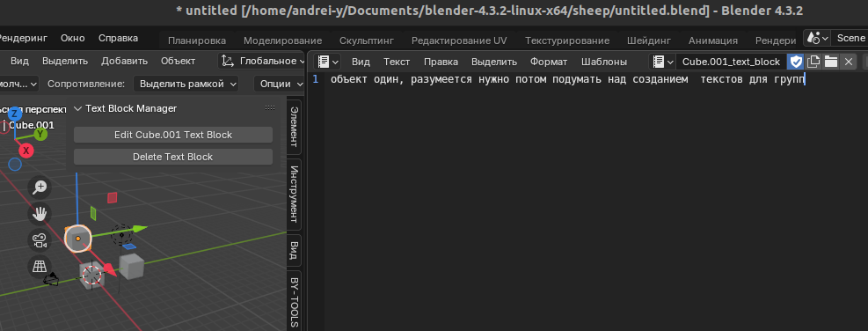Screen dimensions: 868x331
Task: Open the Формат menu
Action: 549,62
